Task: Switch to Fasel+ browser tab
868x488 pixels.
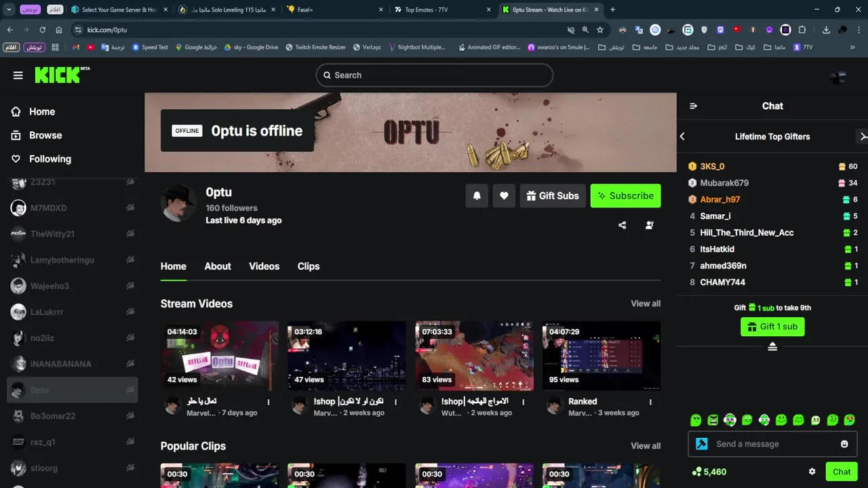Action: click(336, 9)
